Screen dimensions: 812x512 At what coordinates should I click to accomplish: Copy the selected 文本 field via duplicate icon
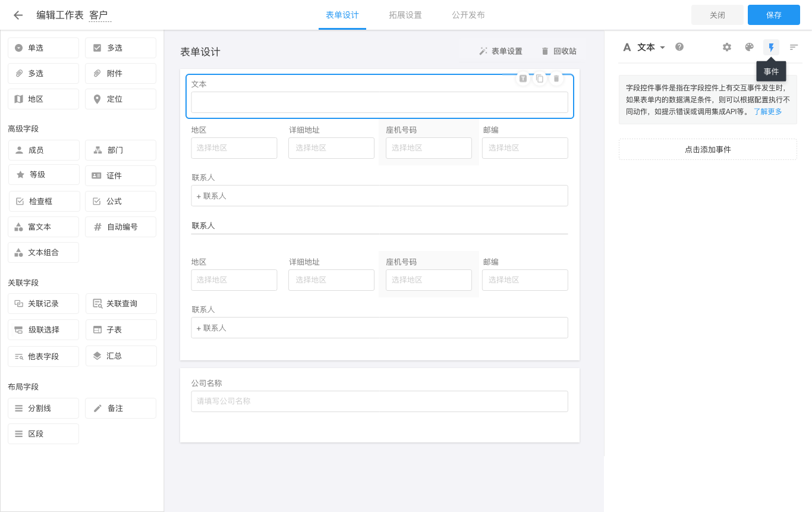539,78
